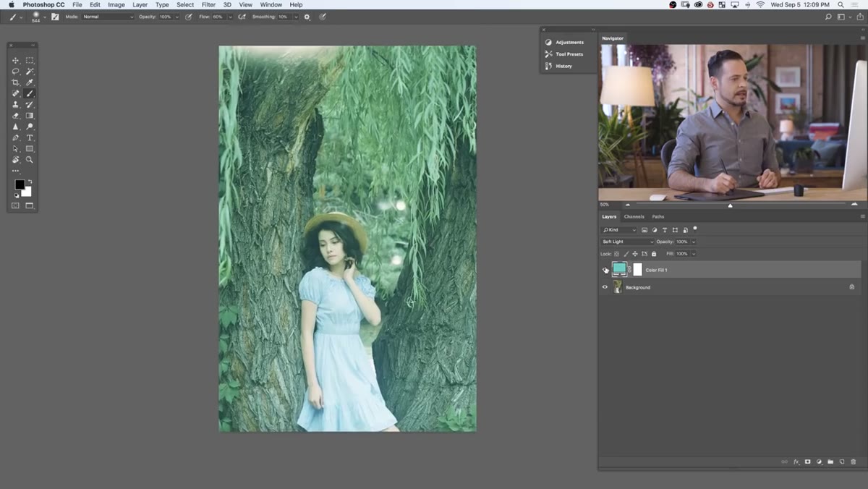This screenshot has width=868, height=489.
Task: Enable airbrush-style build-up
Action: (242, 17)
